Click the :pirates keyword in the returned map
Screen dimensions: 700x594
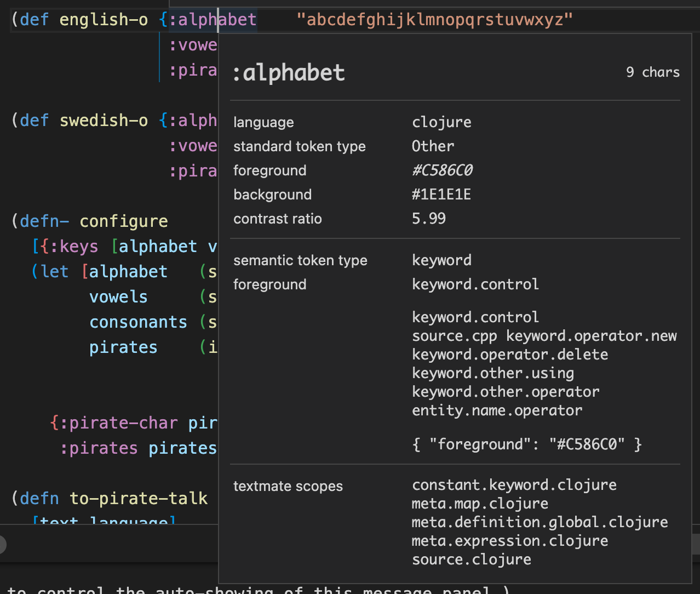[x=99, y=448]
